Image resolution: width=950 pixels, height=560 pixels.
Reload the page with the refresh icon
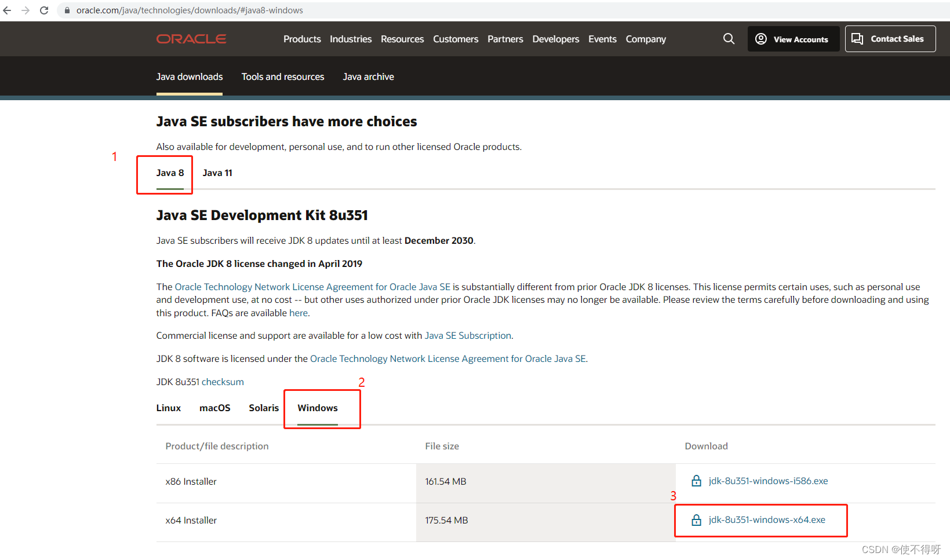[44, 10]
